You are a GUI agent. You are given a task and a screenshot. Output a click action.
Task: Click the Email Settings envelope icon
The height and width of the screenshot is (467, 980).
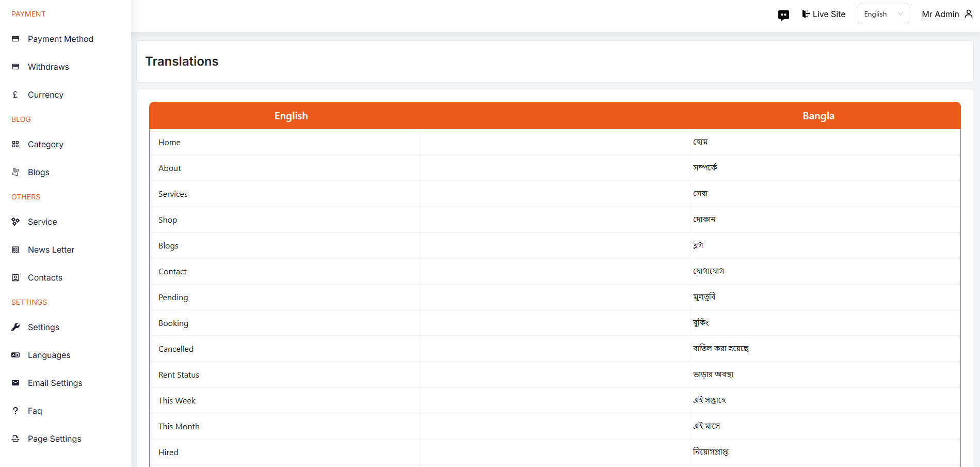point(15,383)
